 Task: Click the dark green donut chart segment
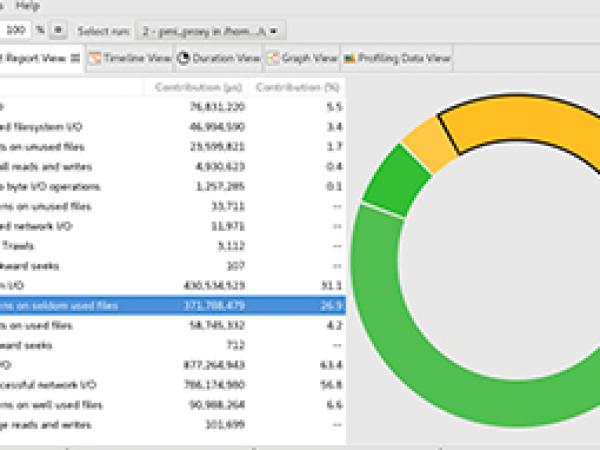(385, 178)
